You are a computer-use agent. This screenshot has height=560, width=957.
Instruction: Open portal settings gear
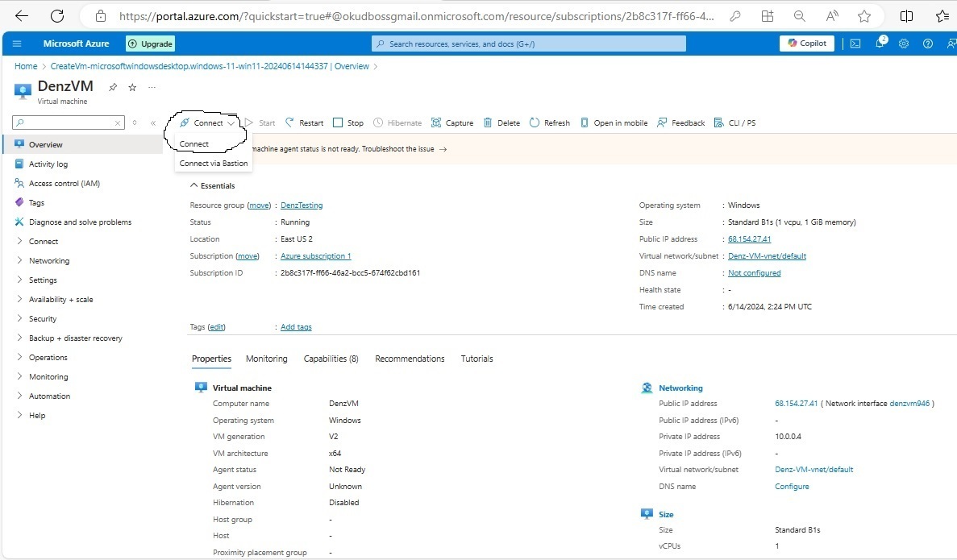[904, 44]
